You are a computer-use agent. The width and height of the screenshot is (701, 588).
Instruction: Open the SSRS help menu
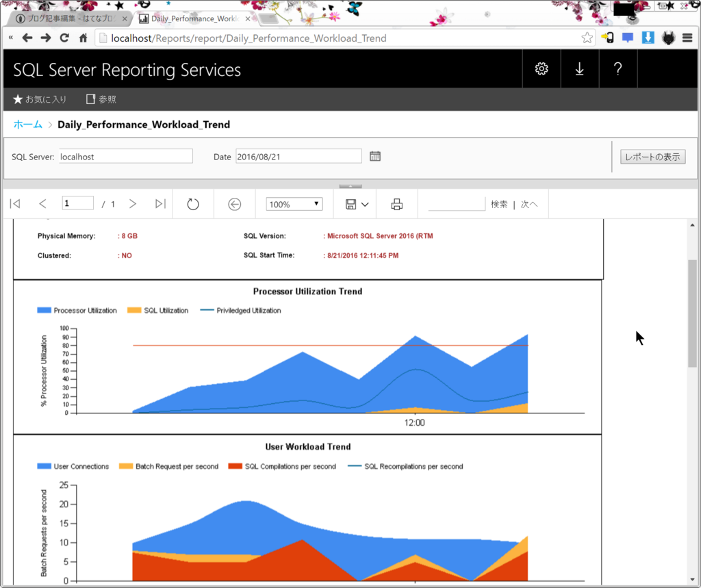618,69
